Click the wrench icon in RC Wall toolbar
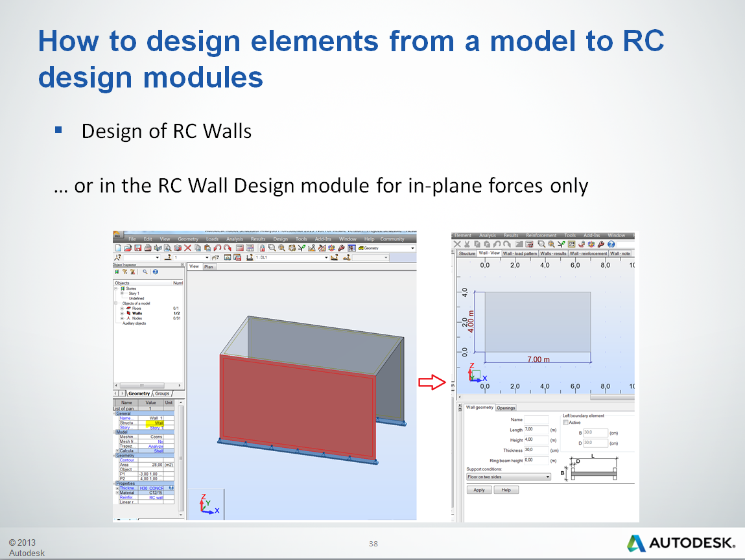This screenshot has width=745, height=560. (x=601, y=244)
